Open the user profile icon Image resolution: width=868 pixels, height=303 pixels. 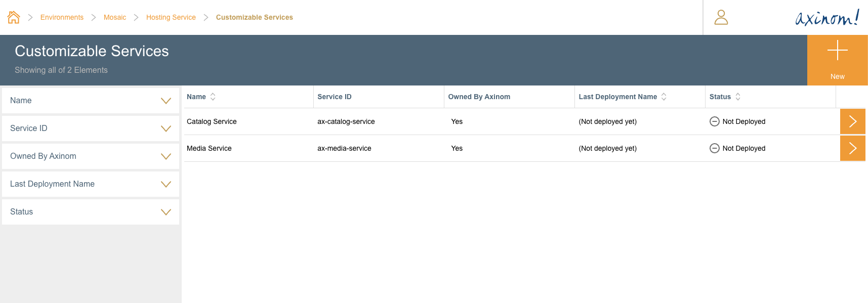click(x=721, y=17)
